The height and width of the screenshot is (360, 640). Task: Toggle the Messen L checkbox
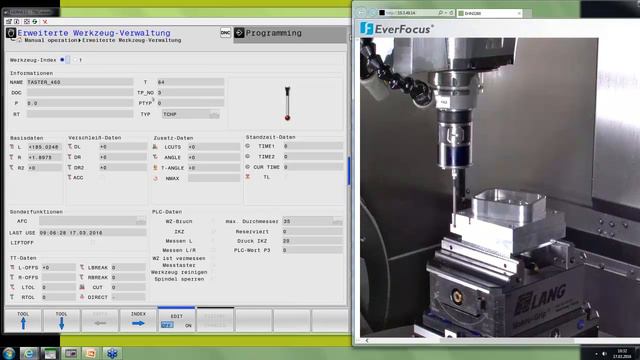click(x=213, y=241)
